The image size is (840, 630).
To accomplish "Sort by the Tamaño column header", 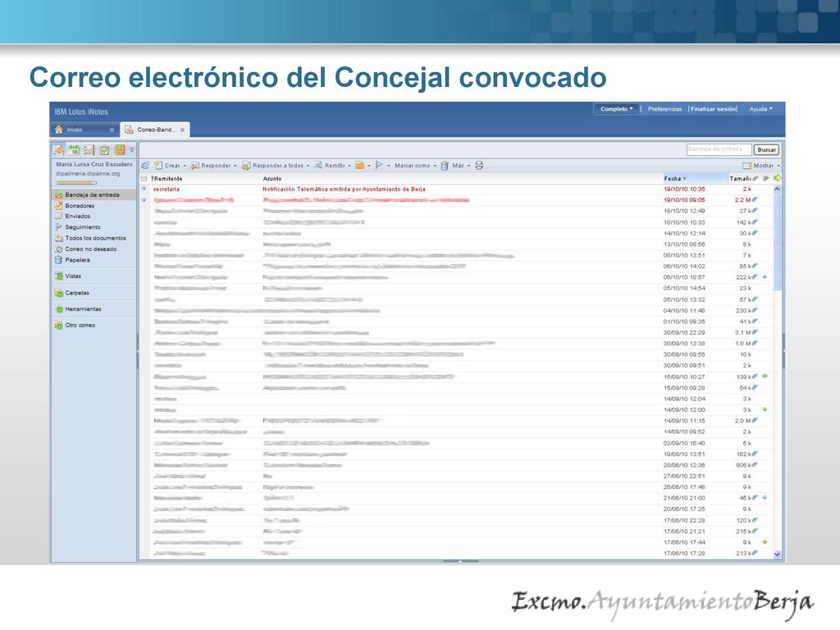I will coord(740,178).
